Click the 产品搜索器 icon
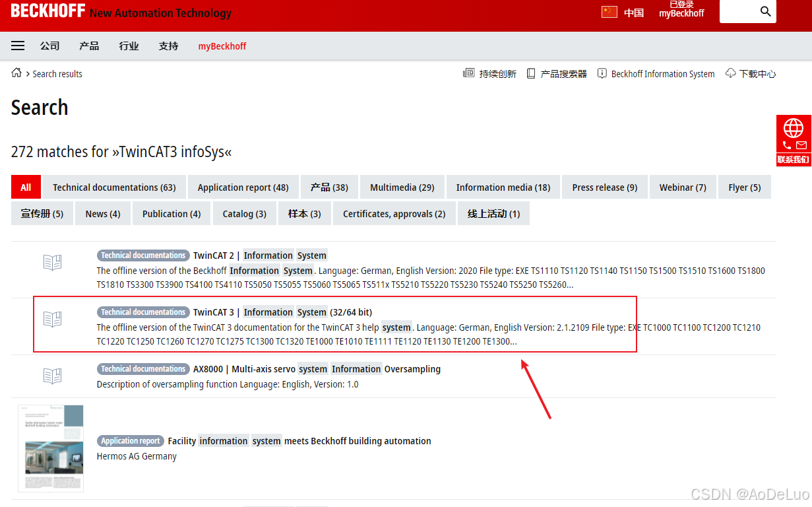 point(531,73)
